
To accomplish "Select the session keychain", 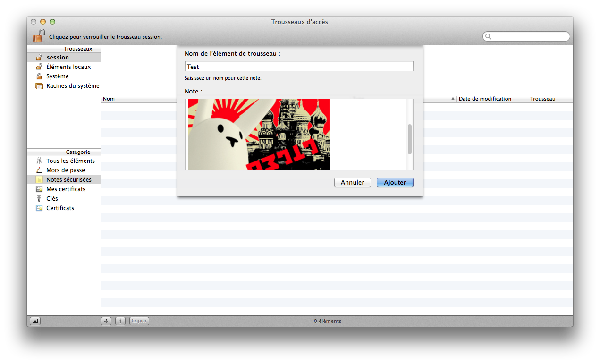I will tap(64, 58).
